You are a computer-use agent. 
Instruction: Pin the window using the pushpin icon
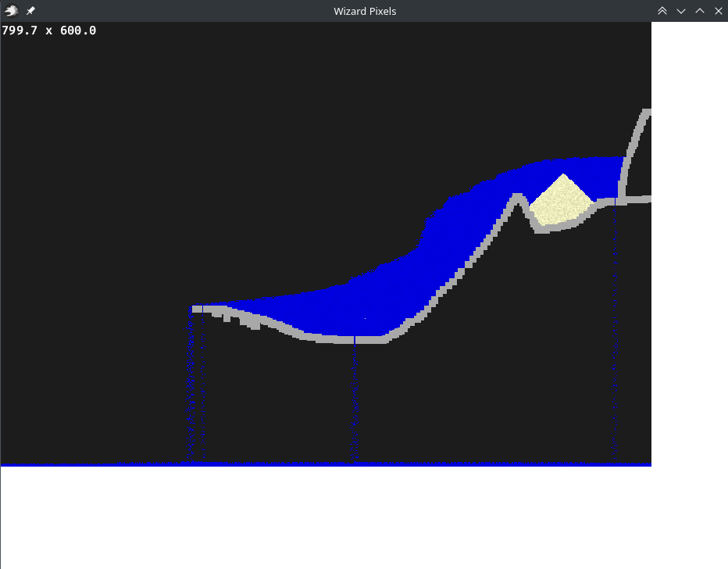coord(30,11)
